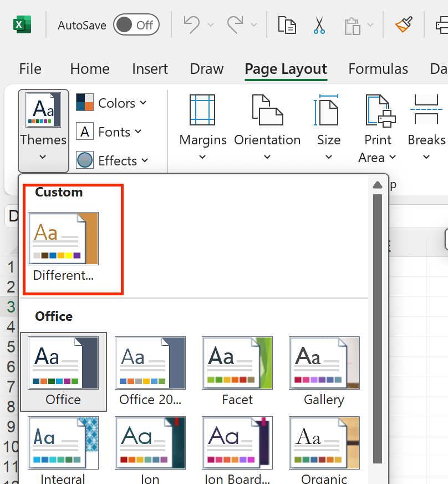
Task: Click the Copy icon in toolbar
Action: 287,24
